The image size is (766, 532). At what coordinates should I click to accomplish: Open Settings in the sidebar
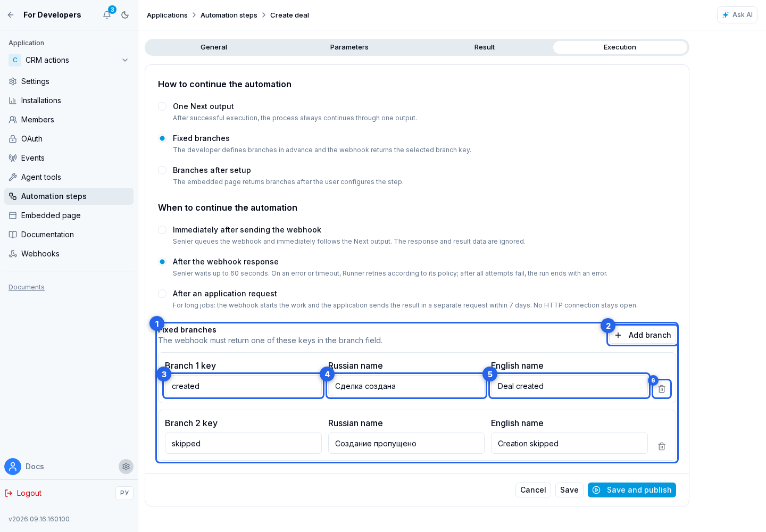pos(69,81)
